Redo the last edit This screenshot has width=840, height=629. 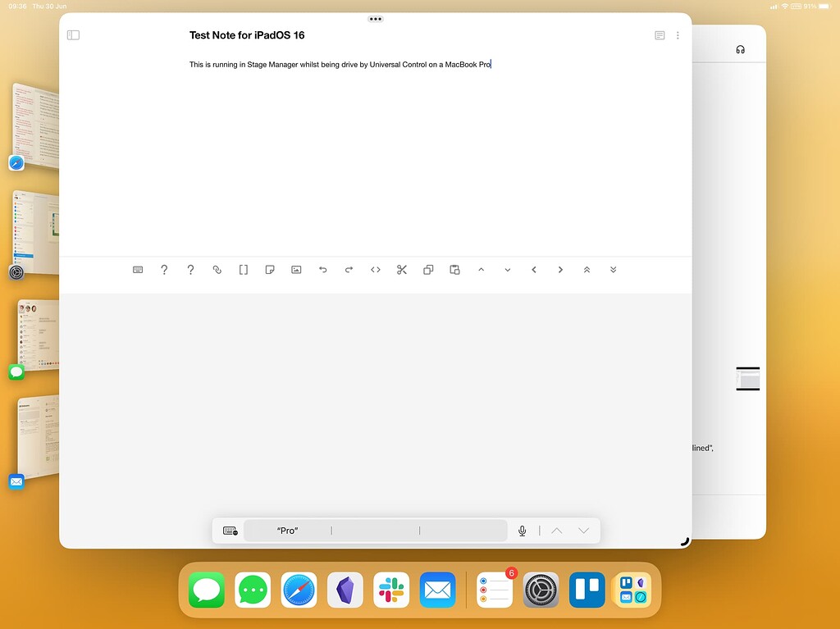(x=349, y=269)
